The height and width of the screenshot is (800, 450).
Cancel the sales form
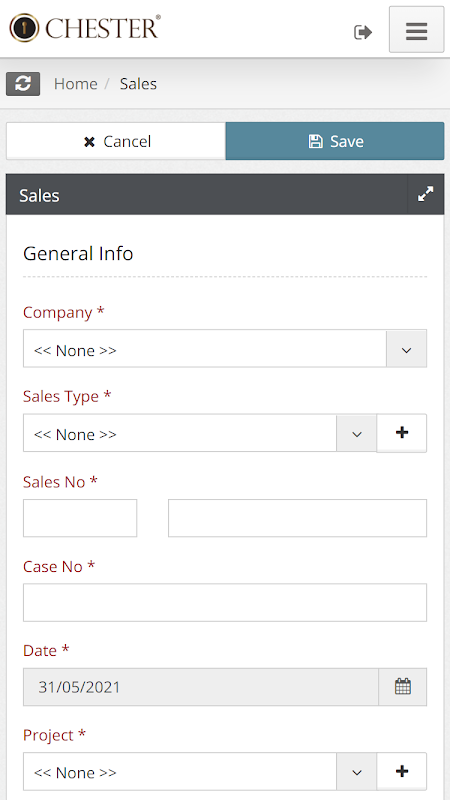[x=116, y=141]
